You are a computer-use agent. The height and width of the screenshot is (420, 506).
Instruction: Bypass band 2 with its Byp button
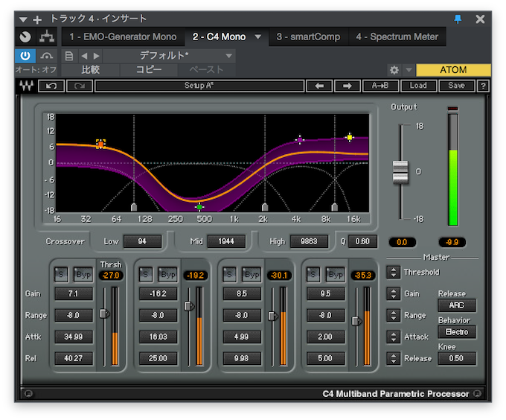pos(168,275)
